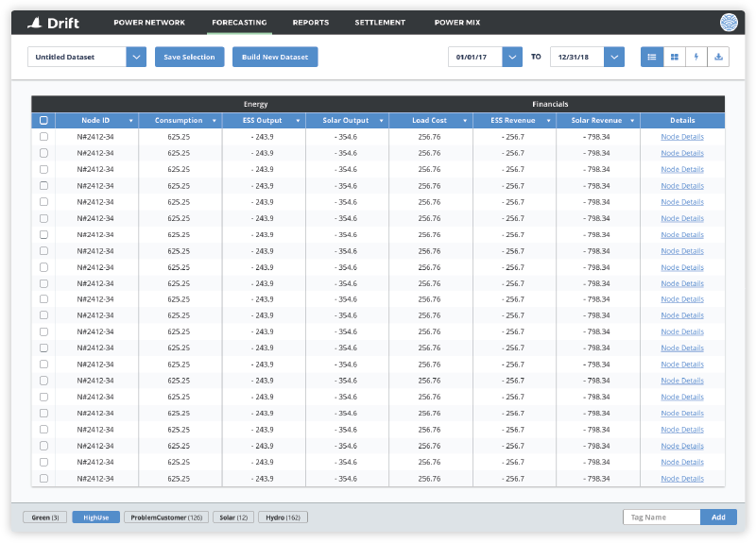
Task: Open the Power Mix tab
Action: [x=457, y=23]
